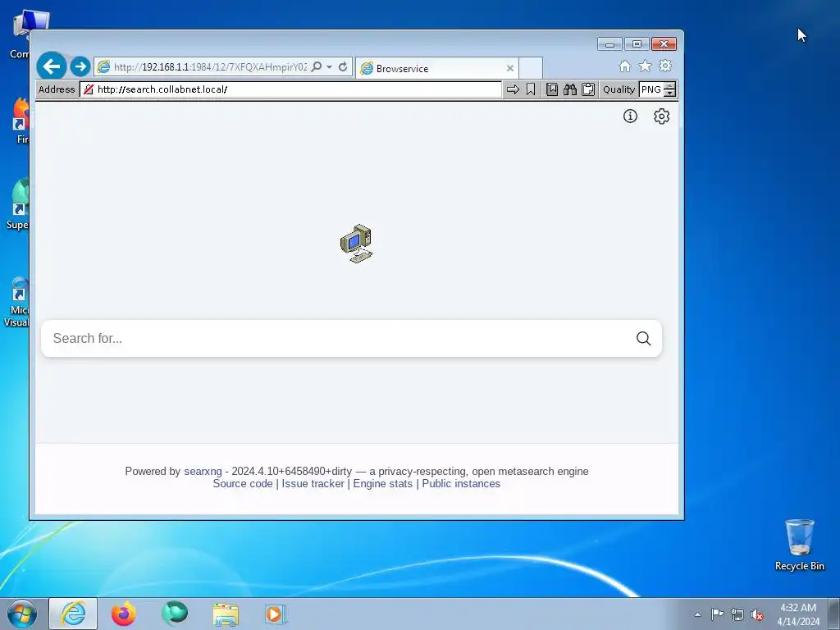Click the binoculars find icon
840x630 pixels.
point(570,89)
